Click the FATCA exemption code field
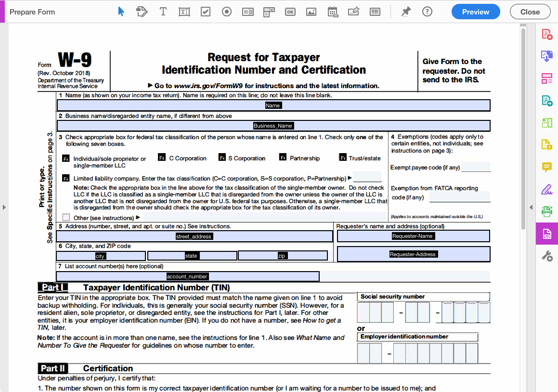 coord(460,197)
